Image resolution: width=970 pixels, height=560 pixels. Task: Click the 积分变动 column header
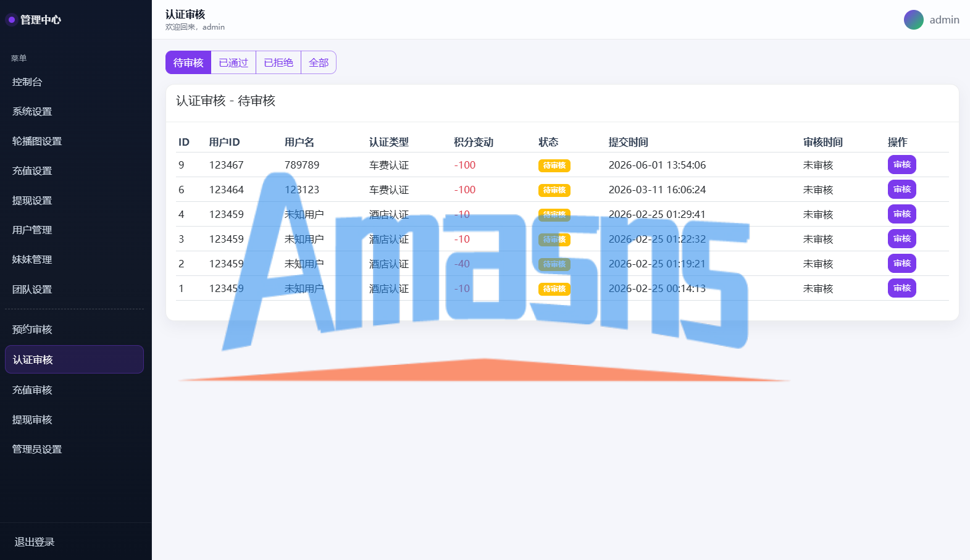[474, 142]
